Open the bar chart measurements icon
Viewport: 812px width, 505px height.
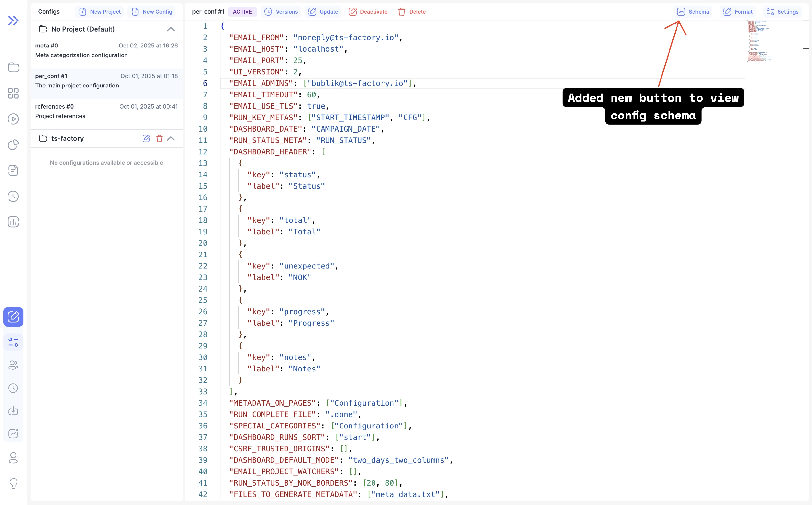click(x=14, y=221)
